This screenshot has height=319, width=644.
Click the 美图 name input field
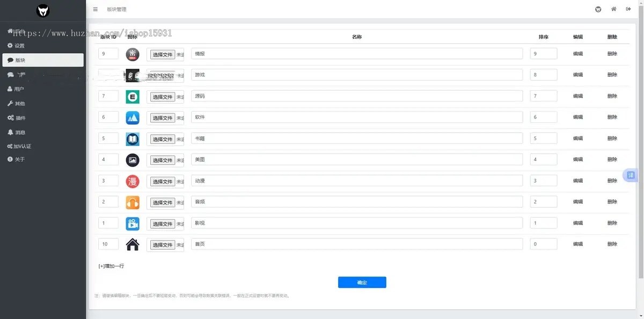357,160
